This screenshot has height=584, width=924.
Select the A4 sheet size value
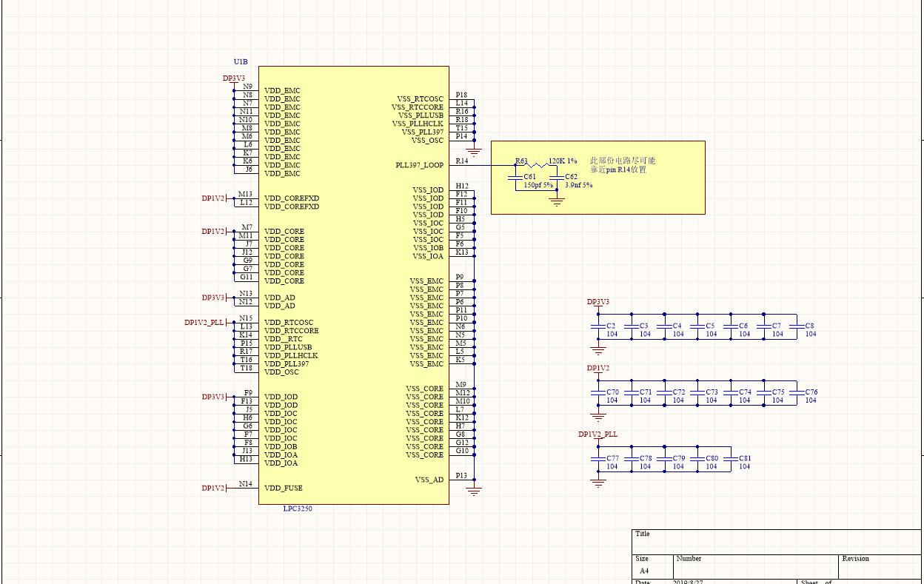point(644,571)
